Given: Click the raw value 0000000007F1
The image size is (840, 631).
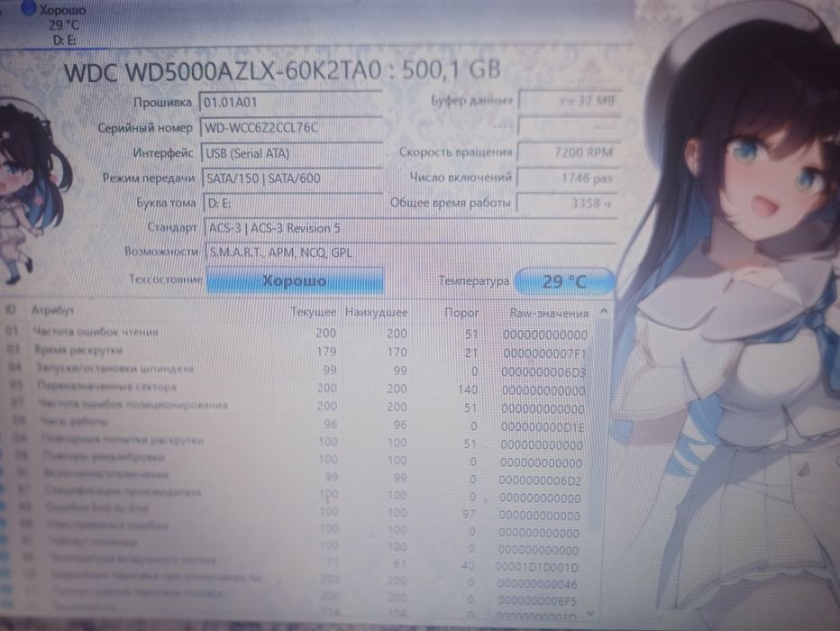Looking at the screenshot, I should click(544, 353).
